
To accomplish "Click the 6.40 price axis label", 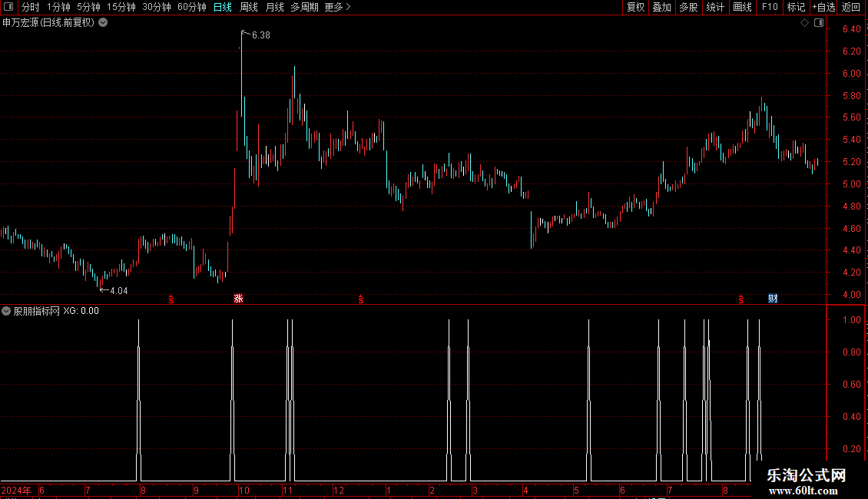I will (x=852, y=28).
